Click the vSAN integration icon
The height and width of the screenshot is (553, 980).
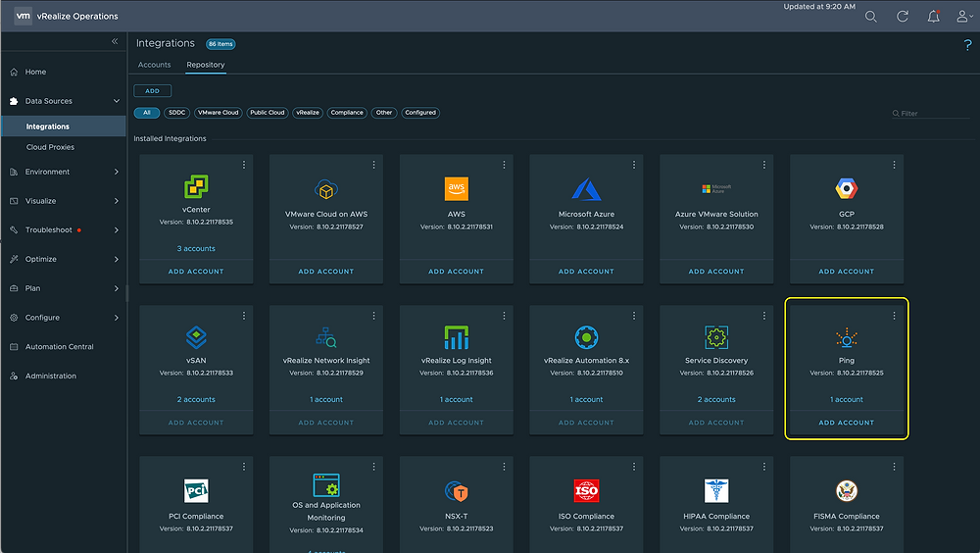pyautogui.click(x=196, y=337)
